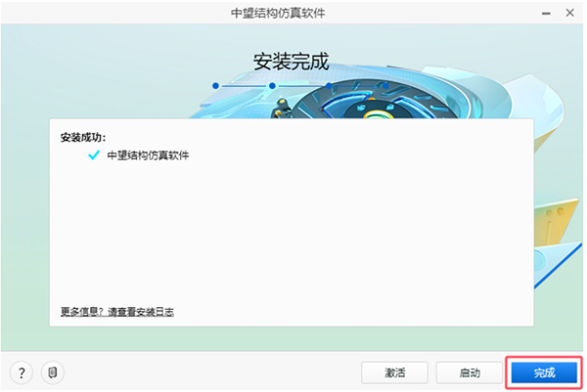This screenshot has height=392, width=587.
Task: Minimize the installer window
Action: [x=546, y=14]
